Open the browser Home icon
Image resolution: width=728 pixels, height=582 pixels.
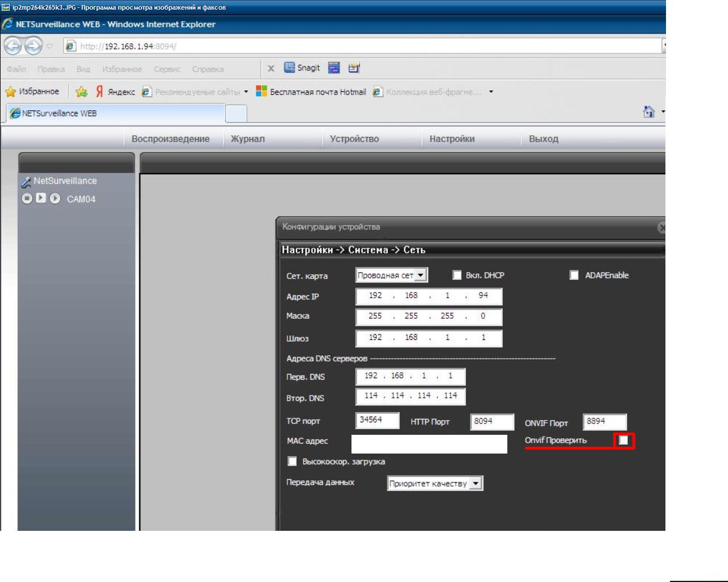click(648, 112)
